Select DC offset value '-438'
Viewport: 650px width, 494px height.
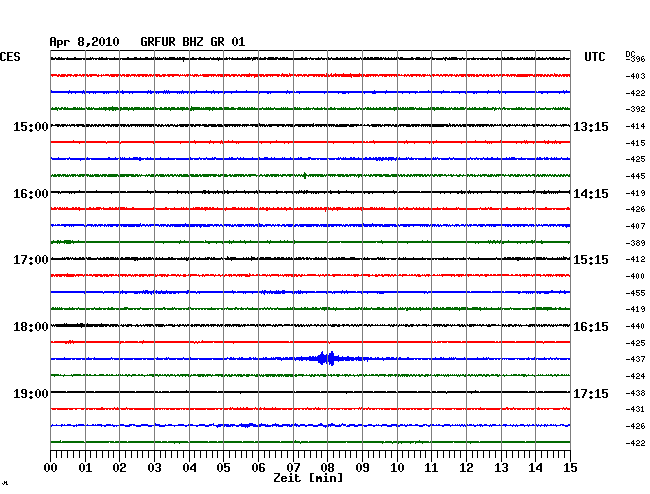tap(635, 393)
